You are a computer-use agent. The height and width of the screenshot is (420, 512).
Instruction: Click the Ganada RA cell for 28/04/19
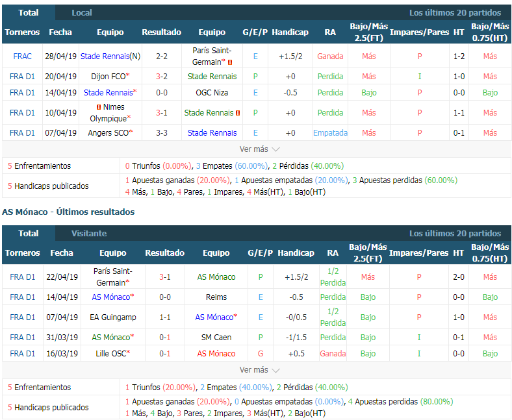pos(330,56)
